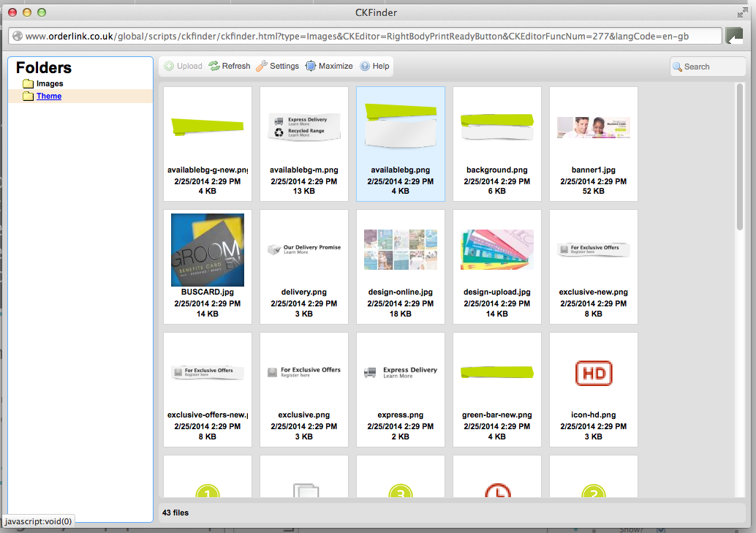Click the green number 2 icon thumbnail

[x=594, y=491]
